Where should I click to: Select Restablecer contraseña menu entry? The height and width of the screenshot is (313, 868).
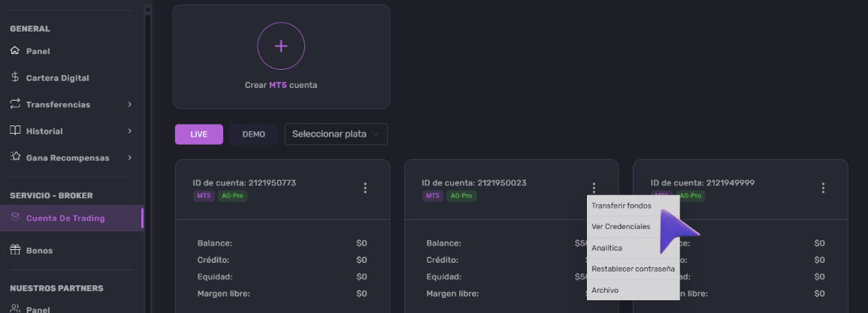point(633,269)
